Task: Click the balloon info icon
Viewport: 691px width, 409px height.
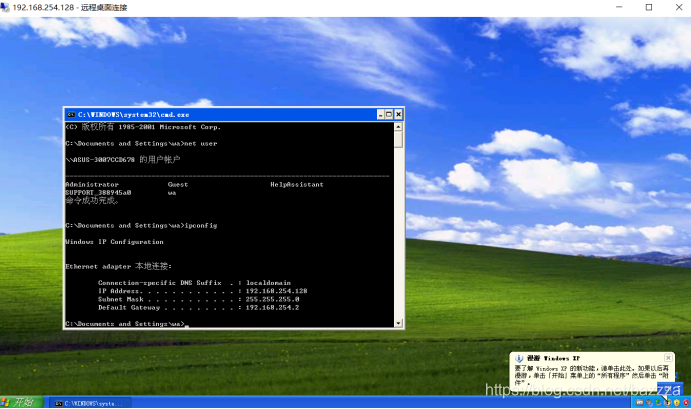Action: coord(519,358)
